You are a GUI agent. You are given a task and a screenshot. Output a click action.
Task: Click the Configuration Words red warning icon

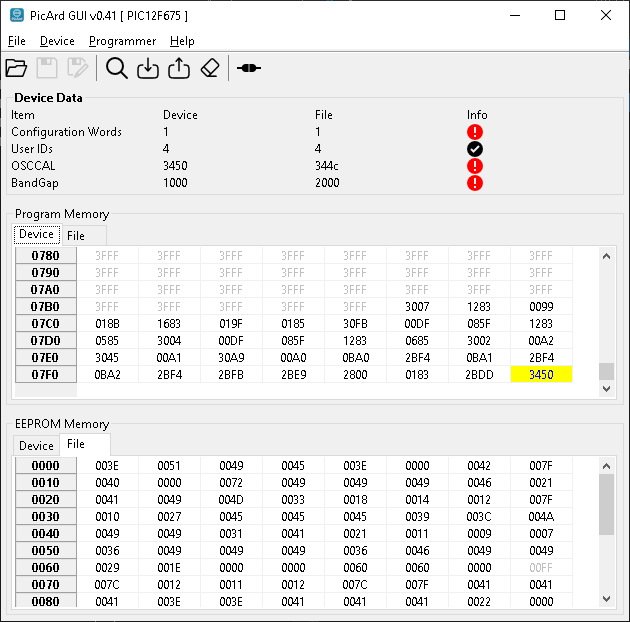tap(475, 132)
